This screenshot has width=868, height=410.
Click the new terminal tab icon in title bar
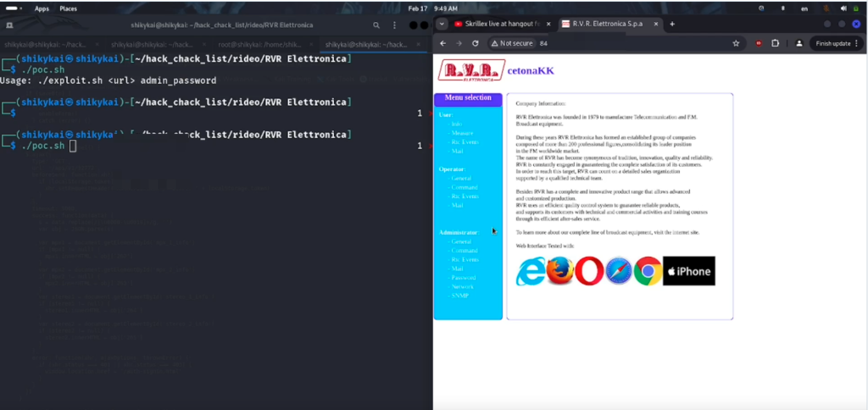(10, 25)
